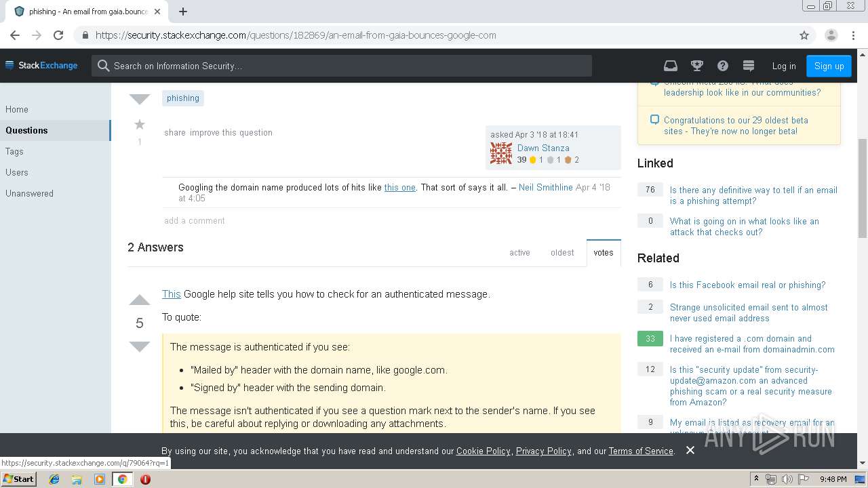The height and width of the screenshot is (488, 868).
Task: Open the volume tray icon
Action: point(787,479)
